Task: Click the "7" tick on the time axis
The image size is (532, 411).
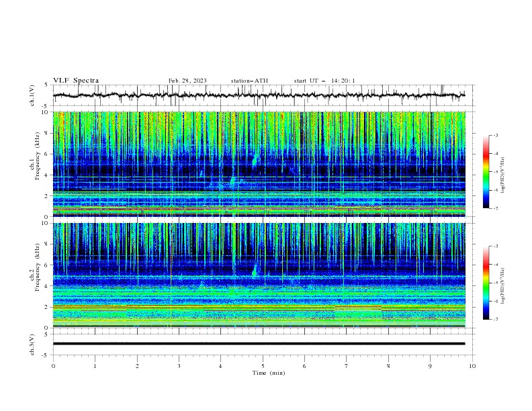Action: pyautogui.click(x=347, y=366)
